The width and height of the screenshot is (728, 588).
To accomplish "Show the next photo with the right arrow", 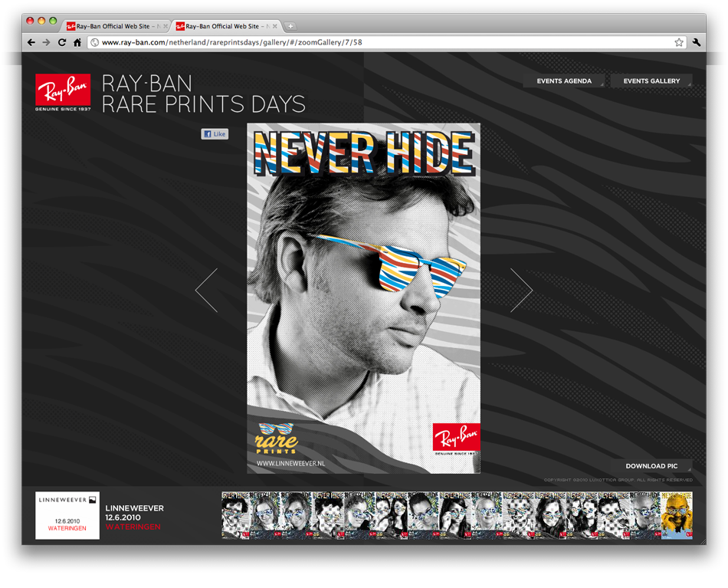I will pyautogui.click(x=521, y=291).
